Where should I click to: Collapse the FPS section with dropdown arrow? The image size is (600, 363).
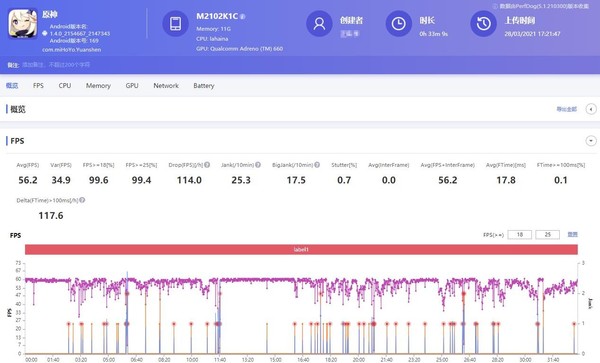(591, 141)
